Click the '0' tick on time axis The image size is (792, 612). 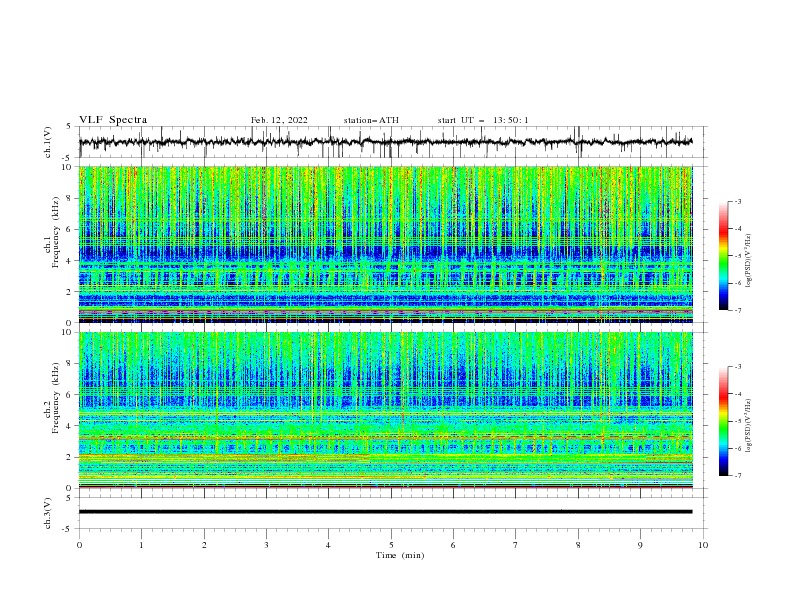pyautogui.click(x=79, y=545)
